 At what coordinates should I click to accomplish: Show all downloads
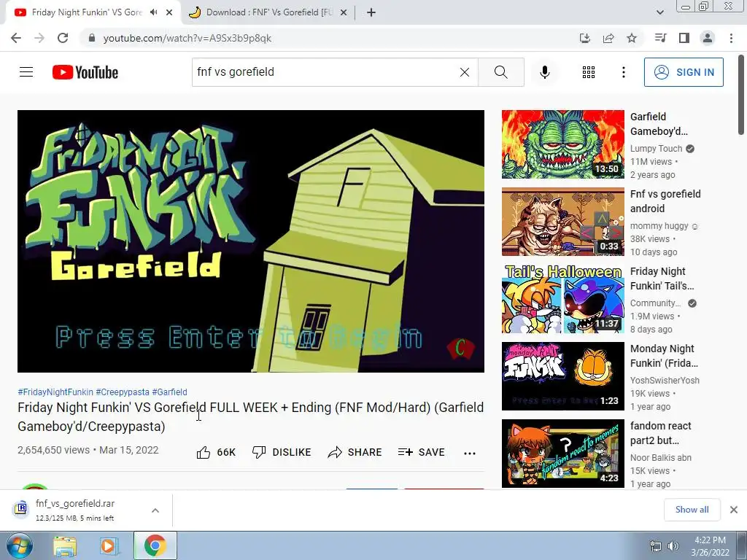[692, 510]
